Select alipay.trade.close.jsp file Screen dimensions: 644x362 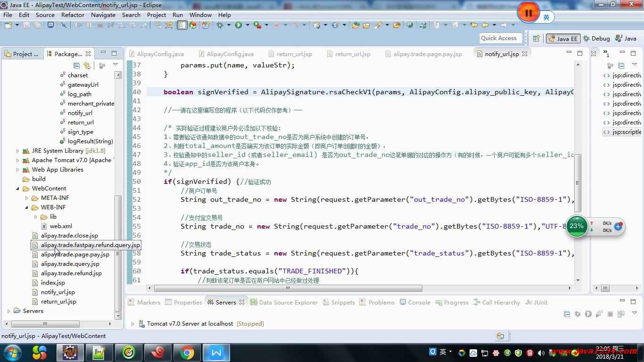click(69, 236)
